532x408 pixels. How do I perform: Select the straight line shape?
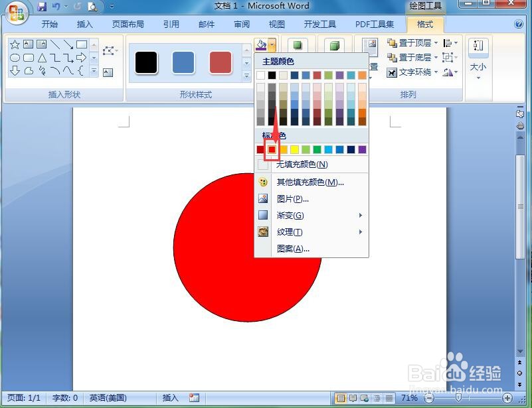coord(55,44)
